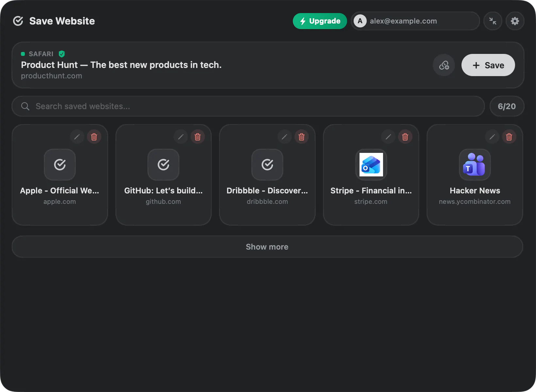Edit the Stripe saved website

pos(388,137)
